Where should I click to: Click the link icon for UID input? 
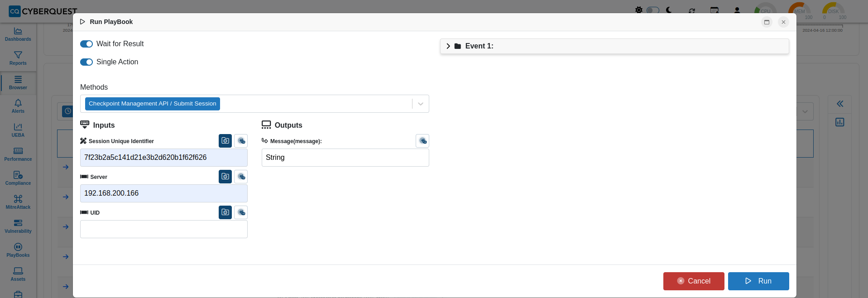point(241,212)
